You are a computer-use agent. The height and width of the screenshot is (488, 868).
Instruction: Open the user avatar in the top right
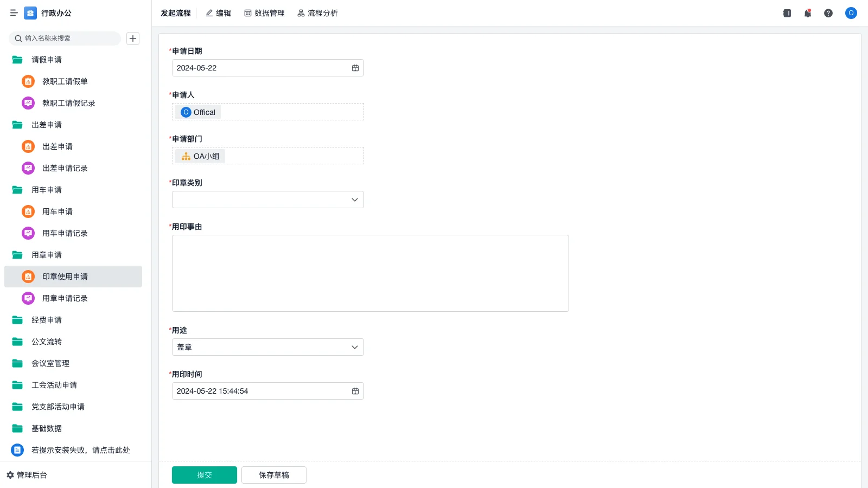[x=851, y=13]
